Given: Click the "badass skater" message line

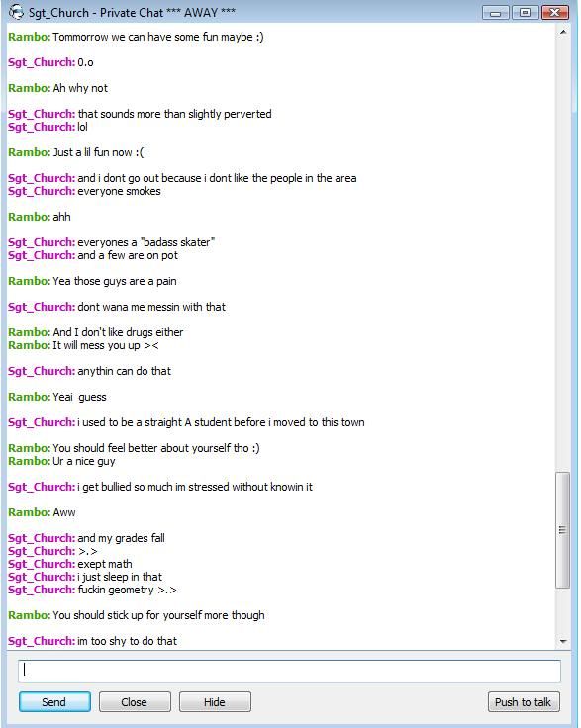Looking at the screenshot, I should 111,242.
